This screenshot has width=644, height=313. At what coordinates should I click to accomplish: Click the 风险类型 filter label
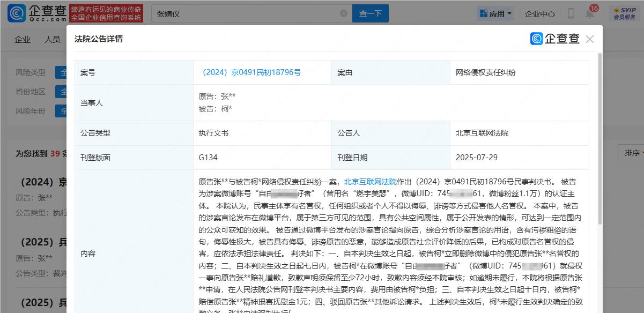[31, 72]
